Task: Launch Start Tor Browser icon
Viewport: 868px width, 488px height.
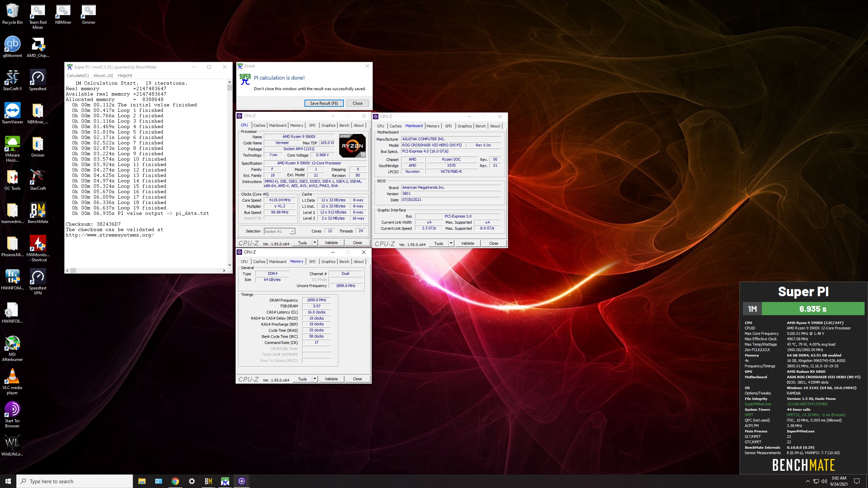Action: tap(13, 414)
